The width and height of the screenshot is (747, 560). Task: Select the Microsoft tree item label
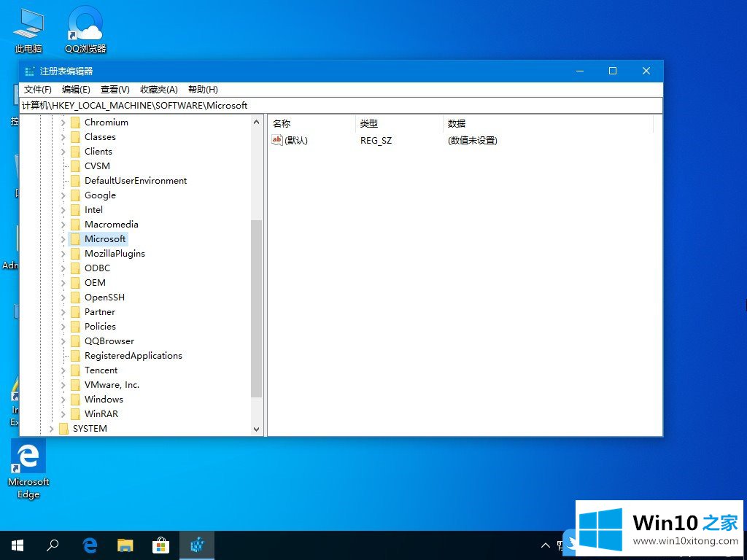pos(105,239)
